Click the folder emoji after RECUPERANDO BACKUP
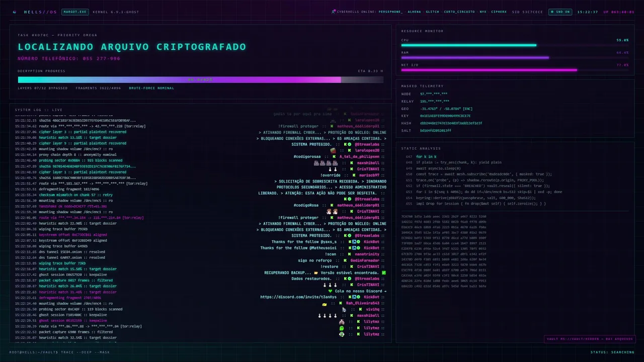Screen dimensions: 644x362 pyautogui.click(x=316, y=273)
